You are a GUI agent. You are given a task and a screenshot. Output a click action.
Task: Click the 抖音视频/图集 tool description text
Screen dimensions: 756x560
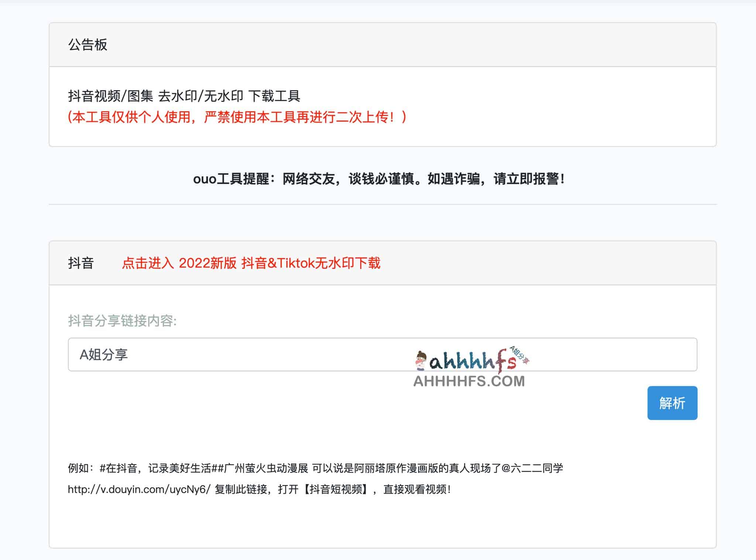(x=111, y=96)
